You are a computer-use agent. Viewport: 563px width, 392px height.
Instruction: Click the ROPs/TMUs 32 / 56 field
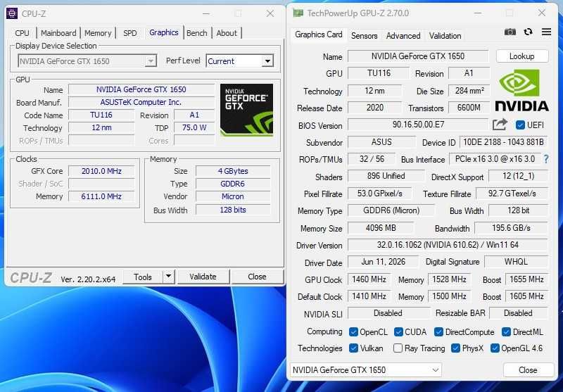372,159
